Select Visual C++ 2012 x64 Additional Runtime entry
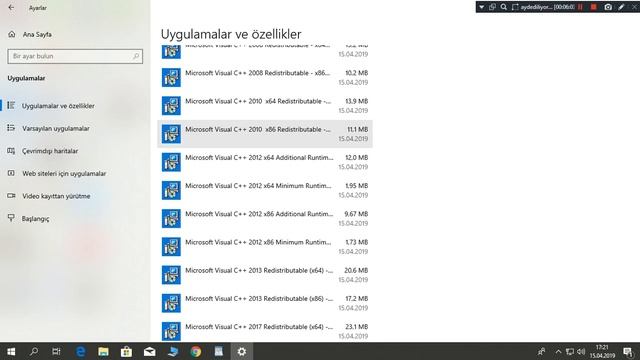 click(265, 162)
